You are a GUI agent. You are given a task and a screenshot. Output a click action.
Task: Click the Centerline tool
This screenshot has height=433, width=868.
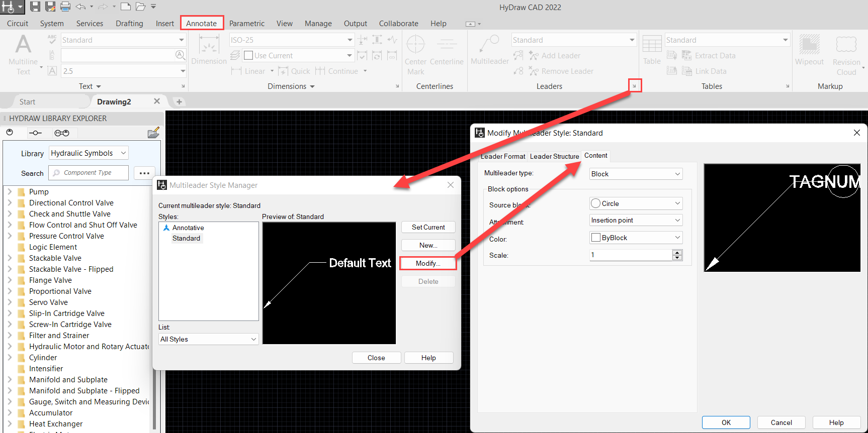tap(447, 51)
